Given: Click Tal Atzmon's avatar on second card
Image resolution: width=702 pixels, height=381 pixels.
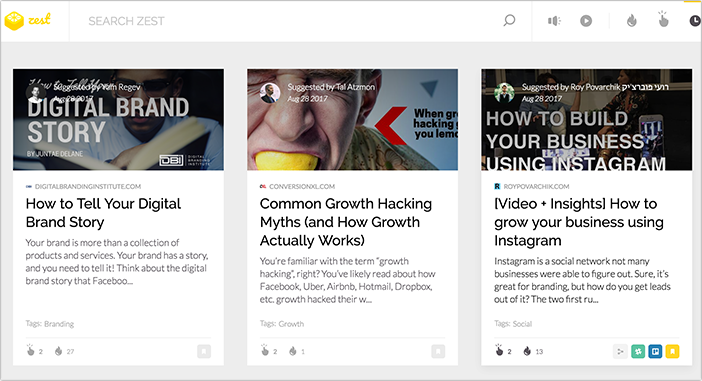Looking at the screenshot, I should (x=270, y=93).
